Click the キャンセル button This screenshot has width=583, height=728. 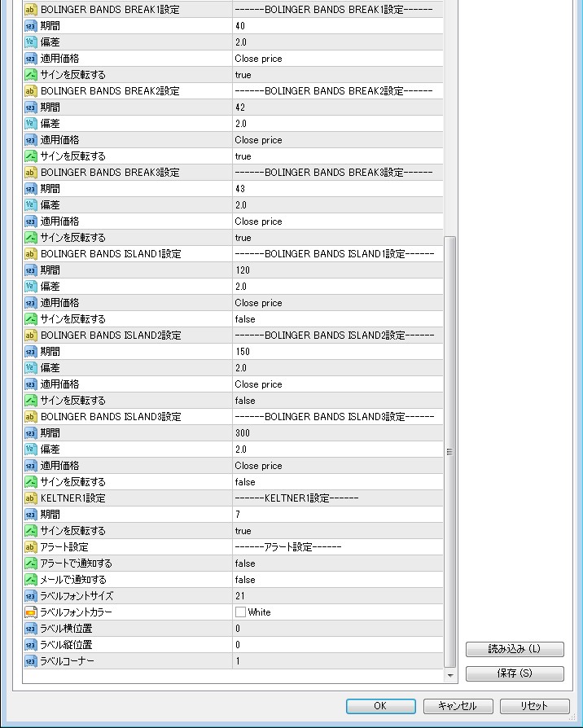[458, 706]
